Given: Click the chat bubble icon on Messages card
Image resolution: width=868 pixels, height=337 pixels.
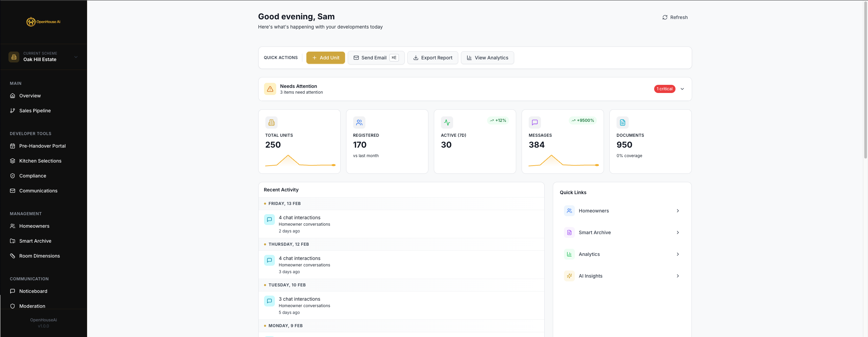Looking at the screenshot, I should pyautogui.click(x=535, y=123).
